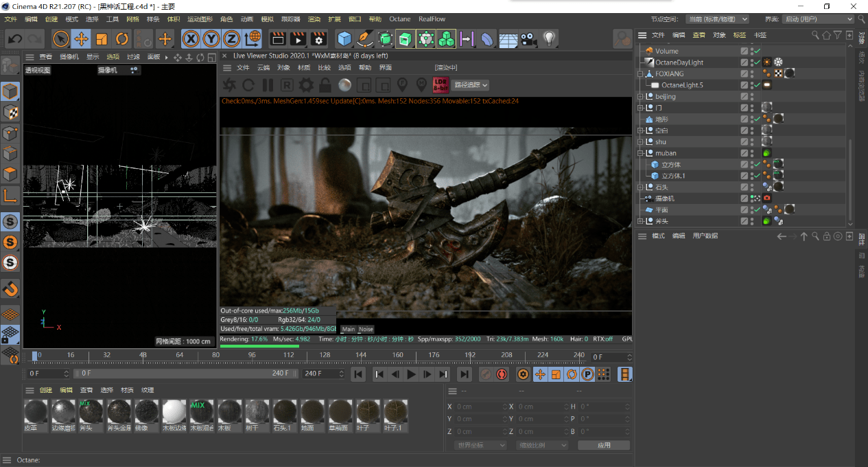Click the Rotate tool icon
The image size is (868, 467).
(x=122, y=39)
